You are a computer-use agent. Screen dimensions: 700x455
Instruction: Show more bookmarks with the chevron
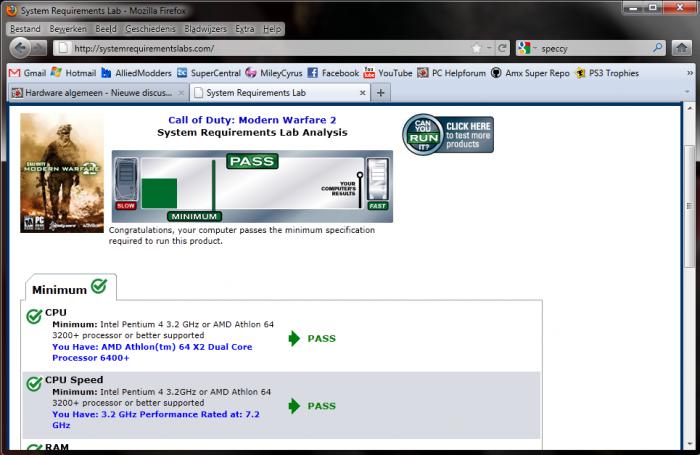(690, 73)
